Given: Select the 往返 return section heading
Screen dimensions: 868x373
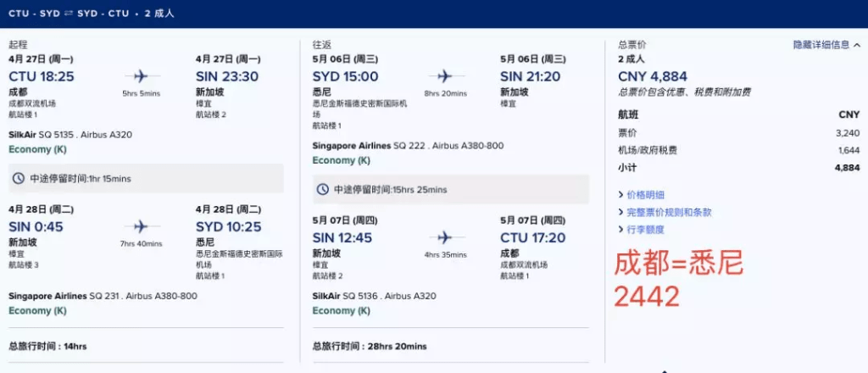Looking at the screenshot, I should [x=322, y=44].
